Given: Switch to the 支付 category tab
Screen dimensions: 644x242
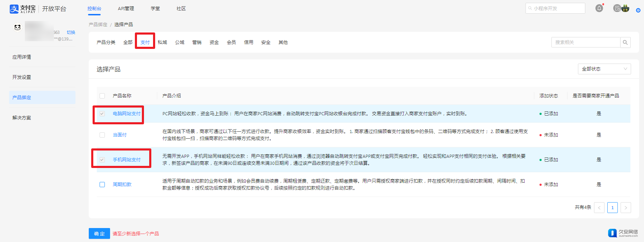Looking at the screenshot, I should (145, 42).
